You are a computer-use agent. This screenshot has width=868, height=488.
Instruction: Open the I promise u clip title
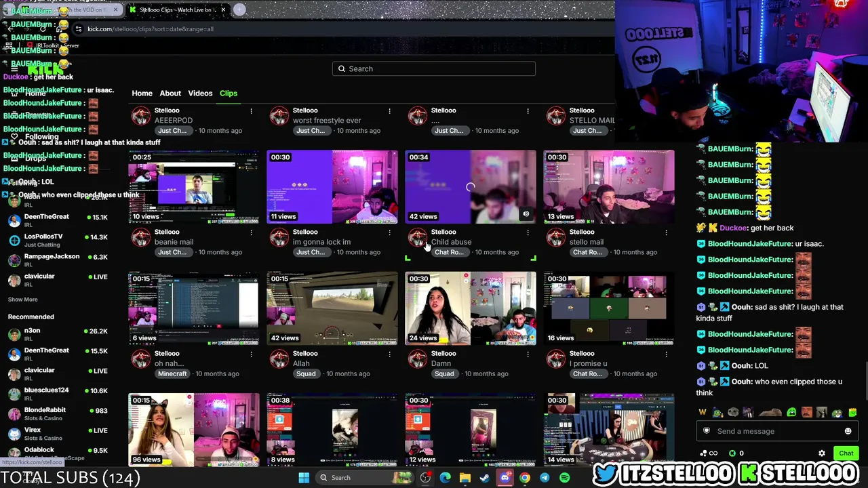click(x=588, y=363)
